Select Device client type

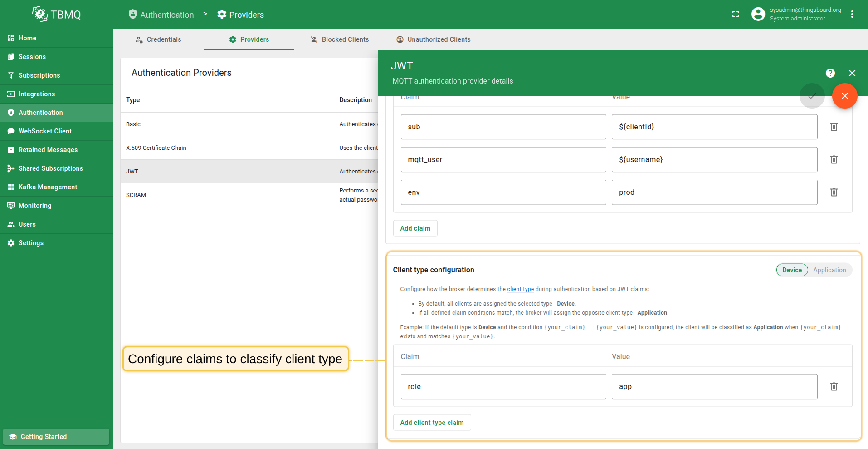[x=792, y=270]
